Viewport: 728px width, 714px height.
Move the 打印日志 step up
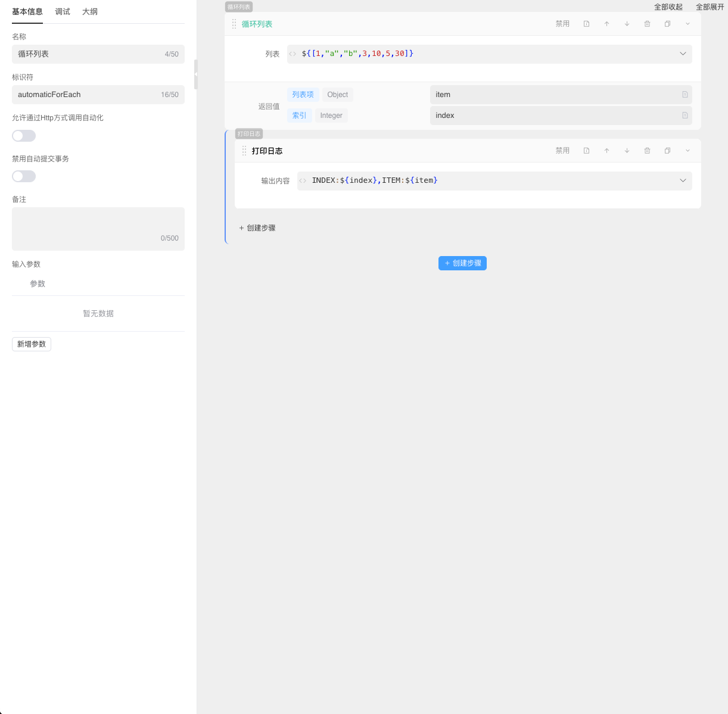[x=606, y=151]
